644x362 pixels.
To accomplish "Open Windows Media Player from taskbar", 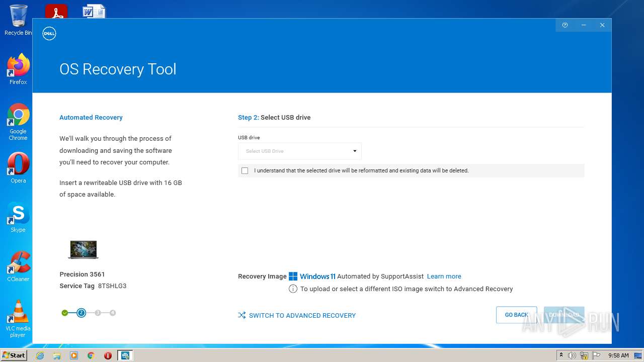I will tap(74, 355).
